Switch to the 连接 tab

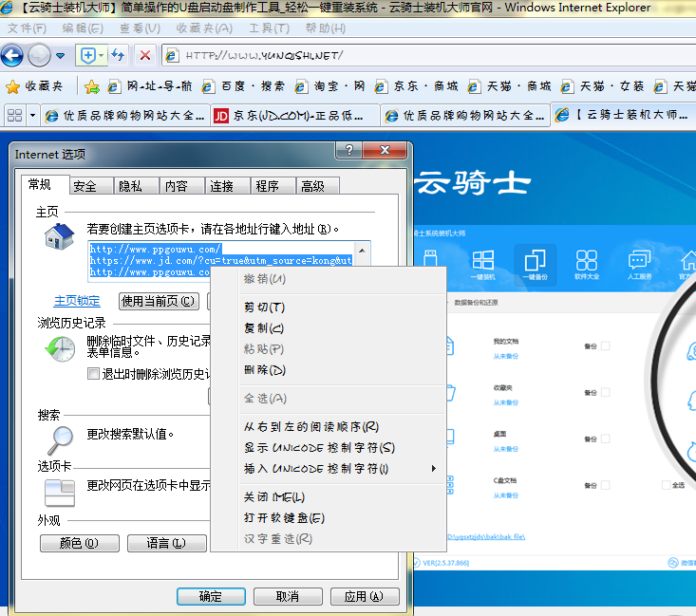pos(228,186)
